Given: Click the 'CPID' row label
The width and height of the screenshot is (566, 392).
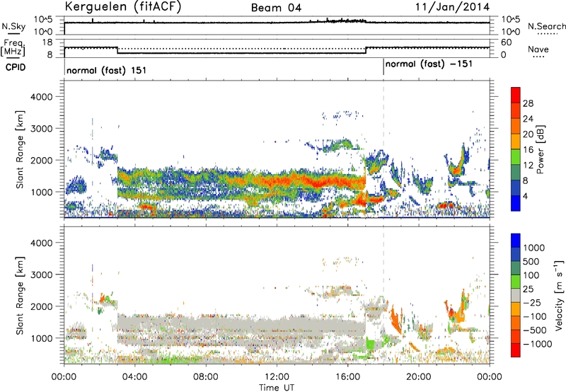Looking at the screenshot, I should (x=16, y=67).
